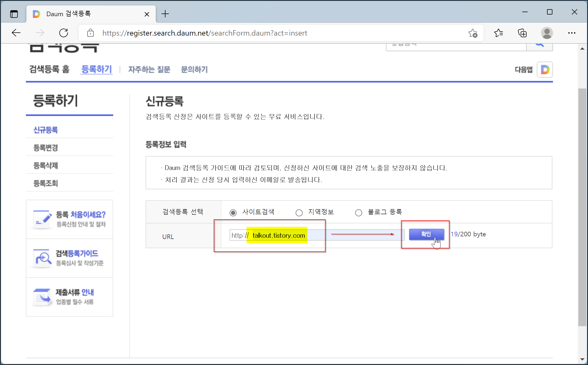Open the tab actions icon at top left
588x365 pixels.
tap(14, 14)
